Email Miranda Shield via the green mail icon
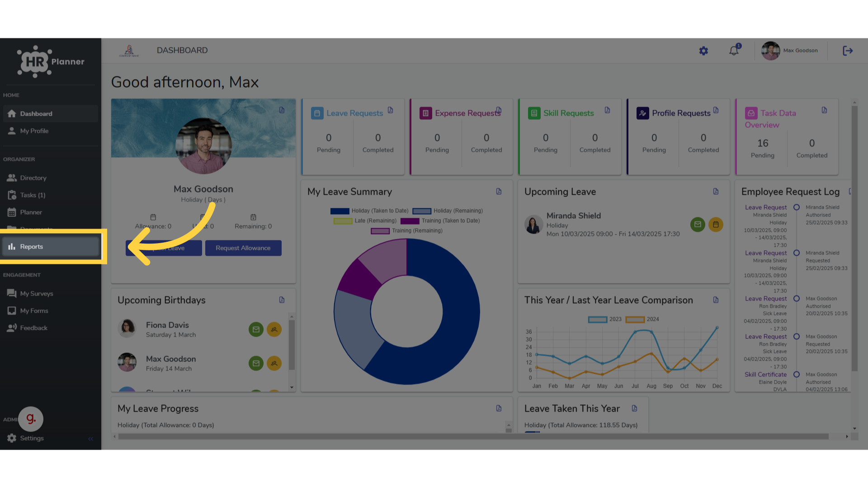 [x=698, y=225]
